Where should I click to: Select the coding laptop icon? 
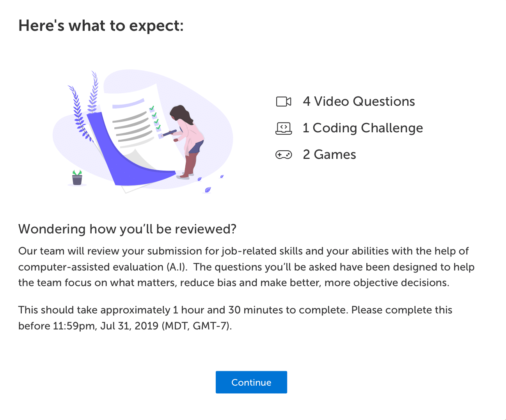284,128
